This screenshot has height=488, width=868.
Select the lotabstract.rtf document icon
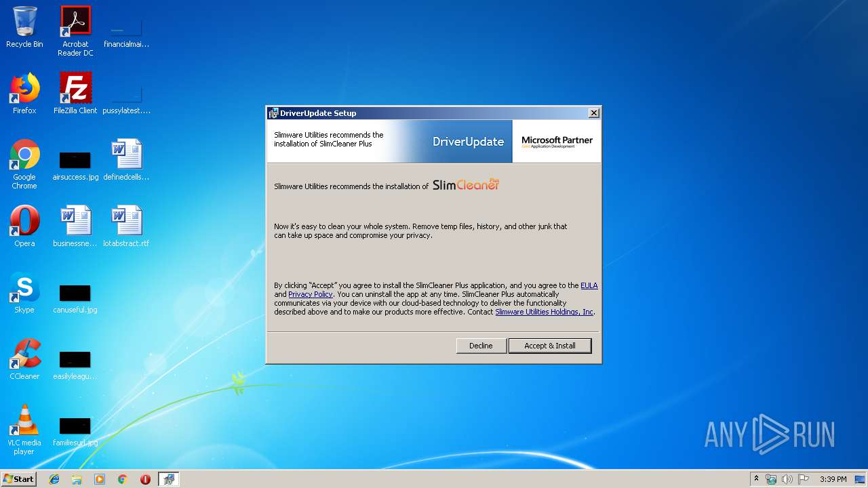click(x=126, y=226)
